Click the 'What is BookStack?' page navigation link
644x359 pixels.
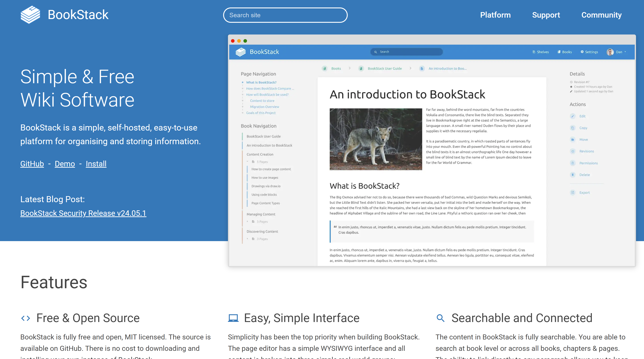pyautogui.click(x=261, y=83)
